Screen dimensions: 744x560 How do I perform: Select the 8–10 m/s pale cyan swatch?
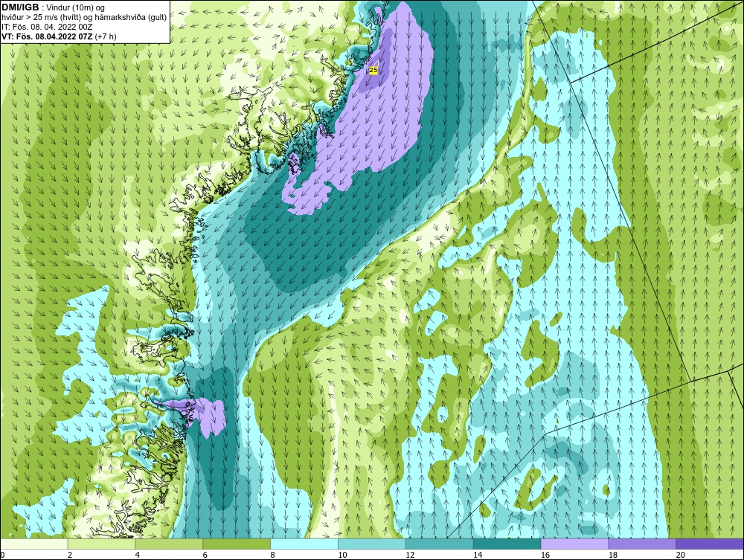(304, 544)
